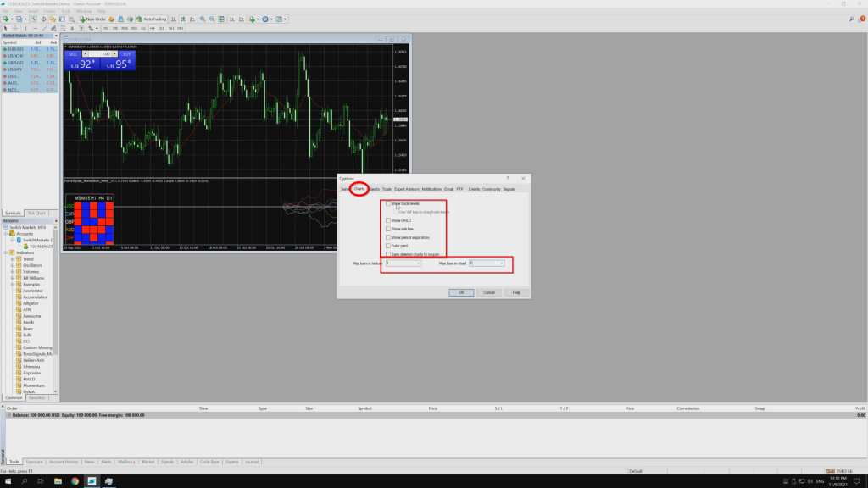Open File Explorer from Windows taskbar
The height and width of the screenshot is (488, 868).
[58, 481]
